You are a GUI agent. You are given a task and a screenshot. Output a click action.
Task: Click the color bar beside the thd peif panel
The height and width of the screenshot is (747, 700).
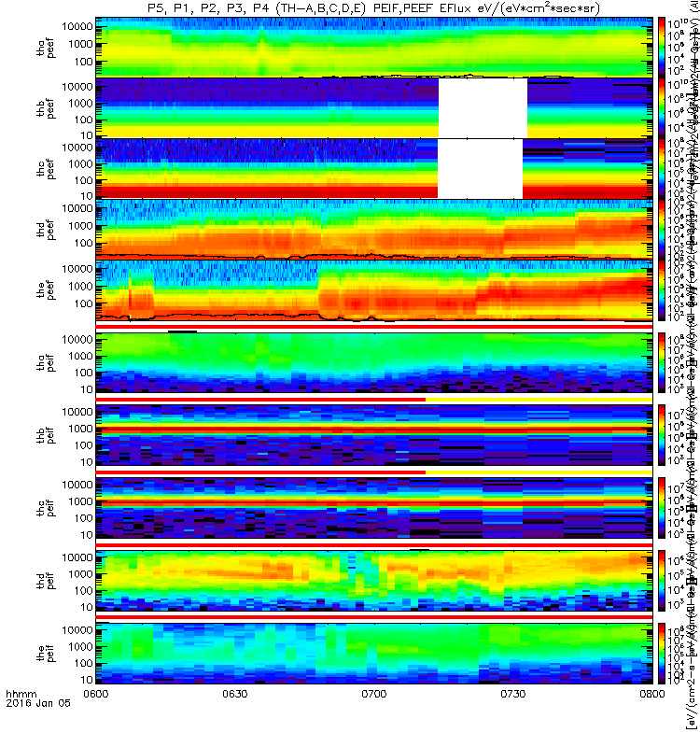pyautogui.click(x=662, y=581)
